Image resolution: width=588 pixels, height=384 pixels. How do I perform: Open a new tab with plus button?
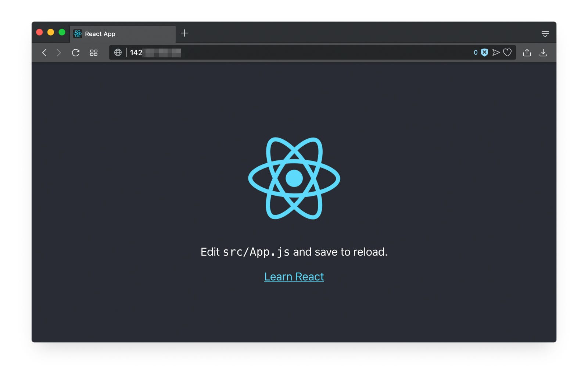coord(185,33)
